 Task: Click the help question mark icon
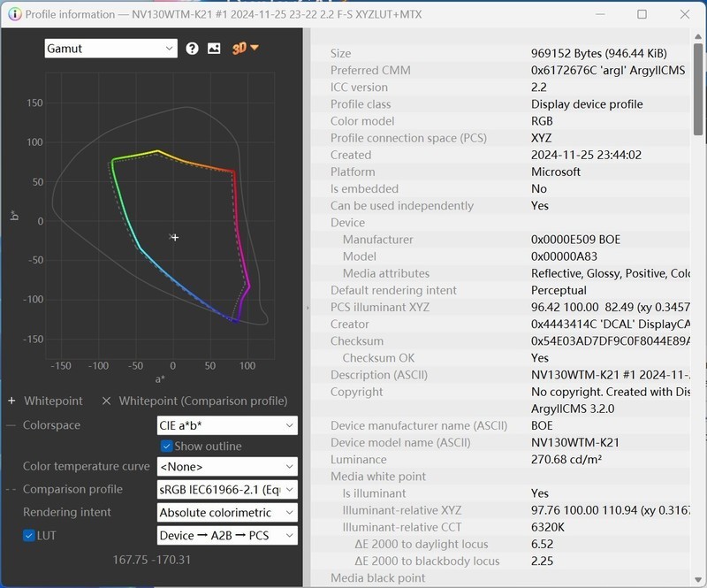(x=193, y=49)
